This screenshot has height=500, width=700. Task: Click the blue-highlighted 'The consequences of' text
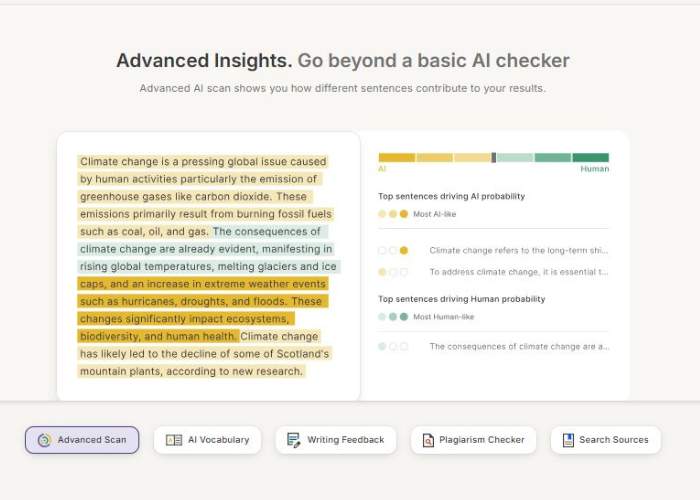pyautogui.click(x=267, y=232)
